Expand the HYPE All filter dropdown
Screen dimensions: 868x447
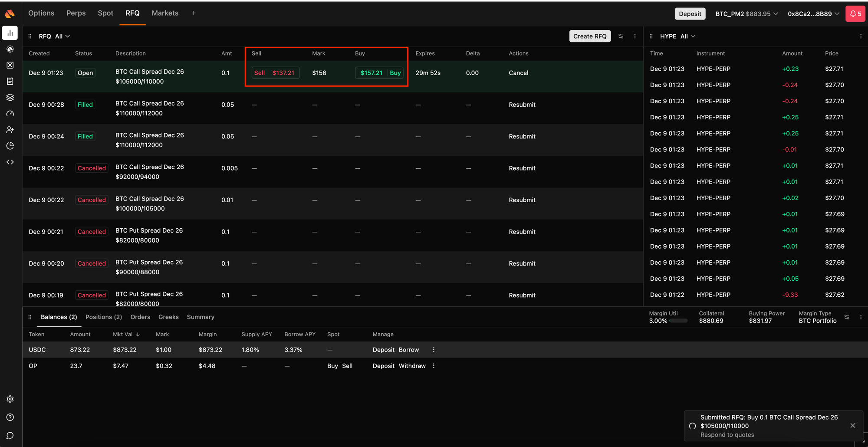pyautogui.click(x=687, y=36)
